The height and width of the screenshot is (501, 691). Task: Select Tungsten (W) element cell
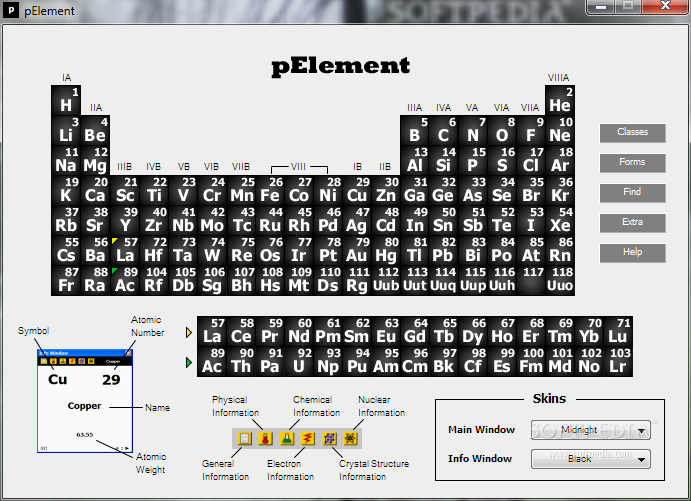212,250
